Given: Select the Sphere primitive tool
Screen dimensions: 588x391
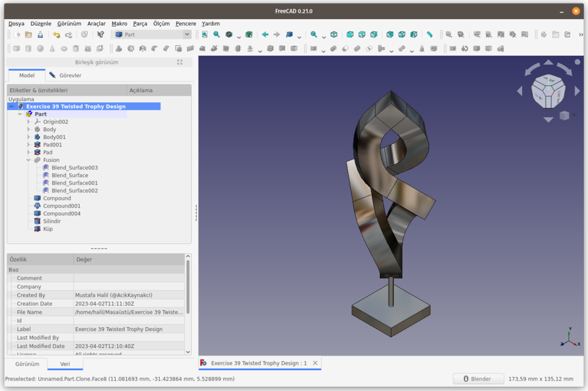Looking at the screenshot, I should 40,49.
